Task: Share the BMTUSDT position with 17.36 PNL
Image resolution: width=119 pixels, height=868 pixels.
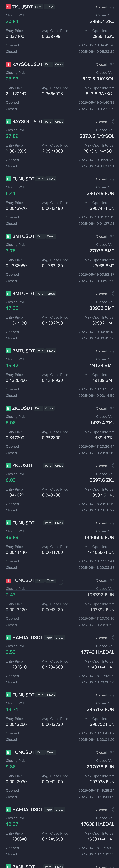Action: click(x=112, y=293)
